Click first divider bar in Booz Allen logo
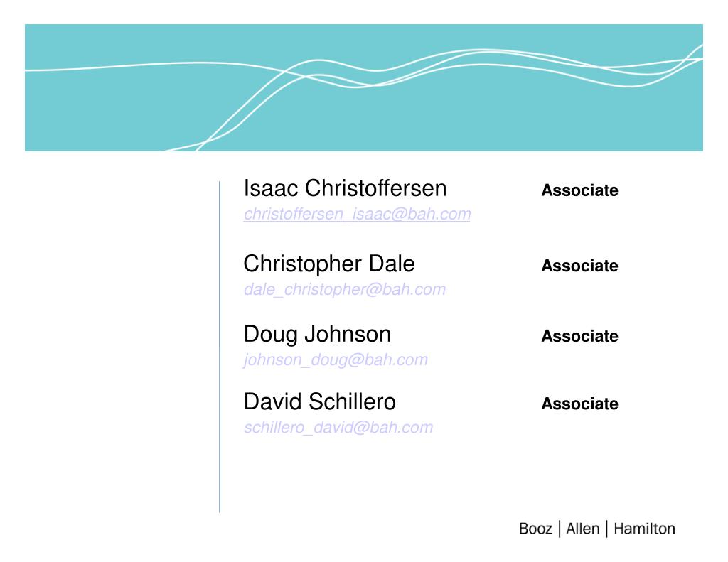 point(560,529)
